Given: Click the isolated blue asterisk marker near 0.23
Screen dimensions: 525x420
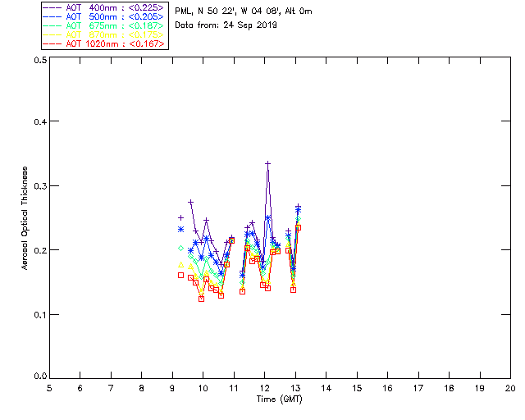Looking at the screenshot, I should pos(180,230).
